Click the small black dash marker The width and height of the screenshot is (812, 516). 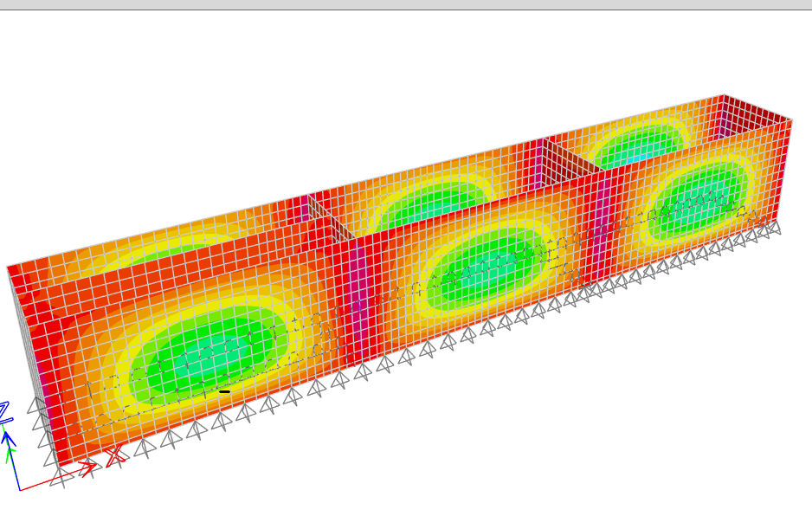click(x=224, y=391)
